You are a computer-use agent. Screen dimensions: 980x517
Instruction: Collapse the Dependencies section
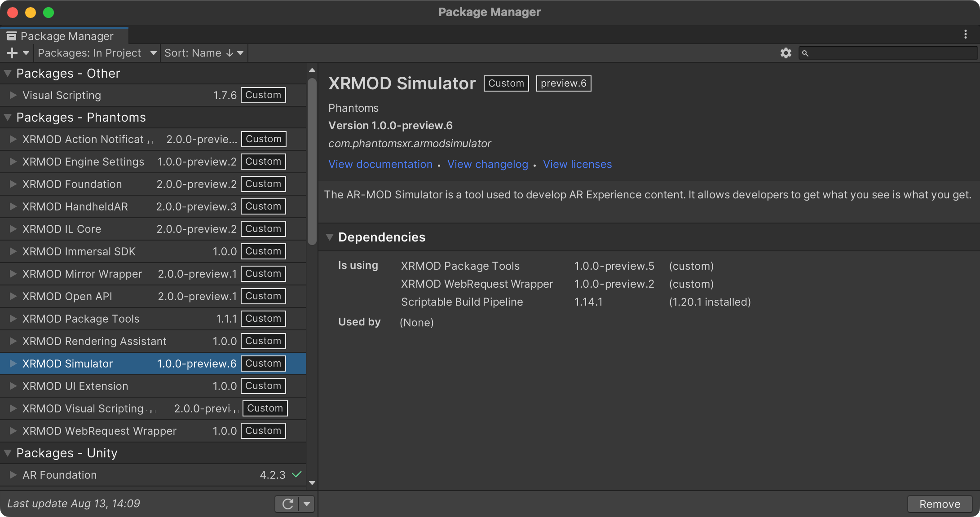(330, 237)
